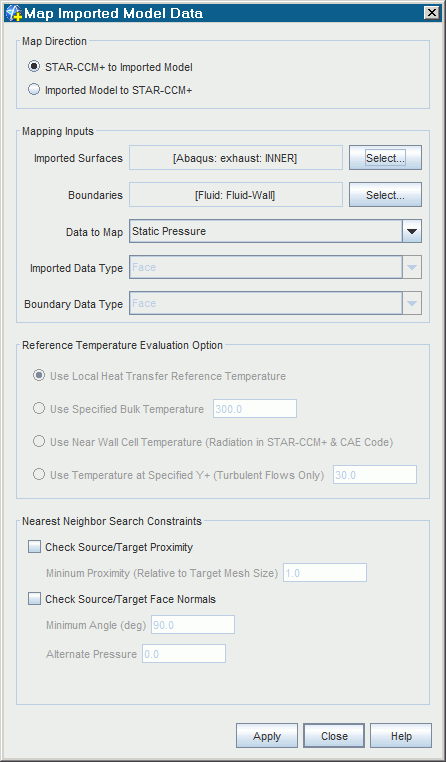The width and height of the screenshot is (446, 762).
Task: Click Select button for Imported Surfaces
Action: coord(385,158)
